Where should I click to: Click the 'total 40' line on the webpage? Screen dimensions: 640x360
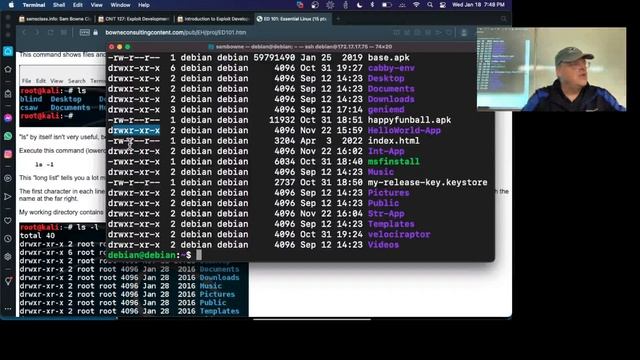[37, 236]
